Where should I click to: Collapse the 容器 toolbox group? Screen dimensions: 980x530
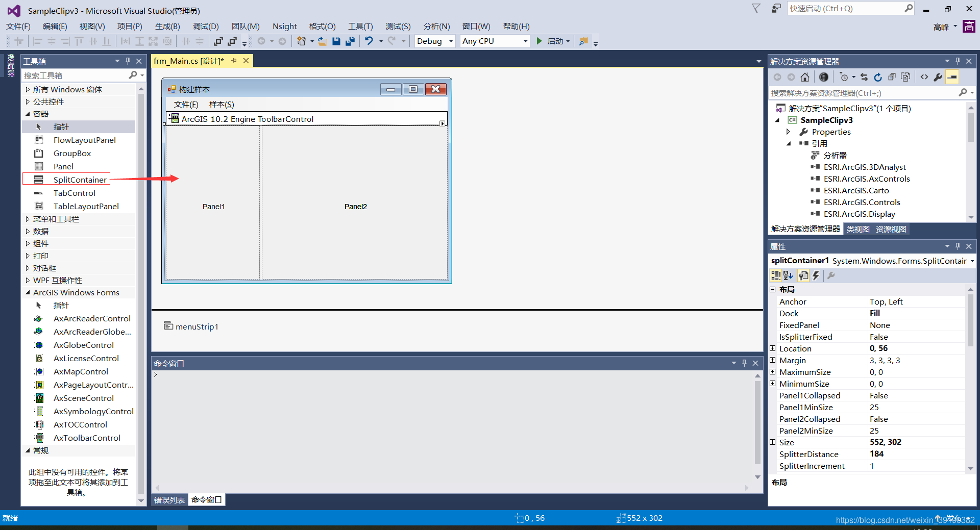click(28, 114)
